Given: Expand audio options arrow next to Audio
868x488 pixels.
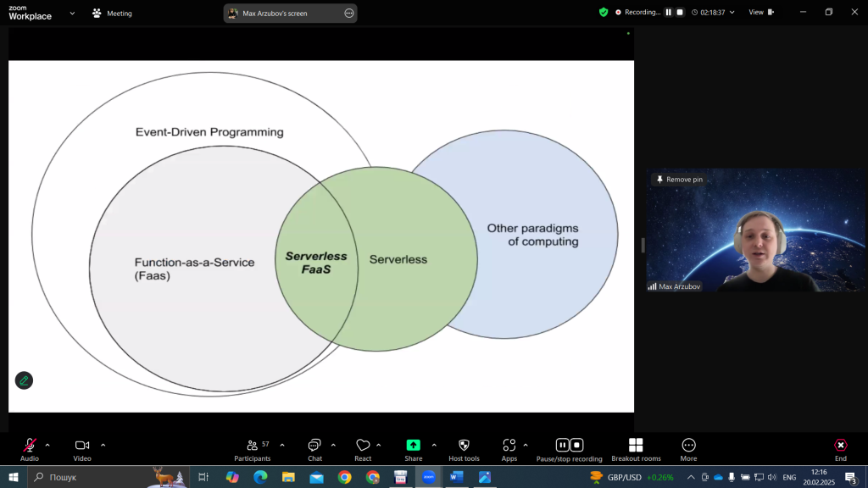Looking at the screenshot, I should pyautogui.click(x=47, y=445).
